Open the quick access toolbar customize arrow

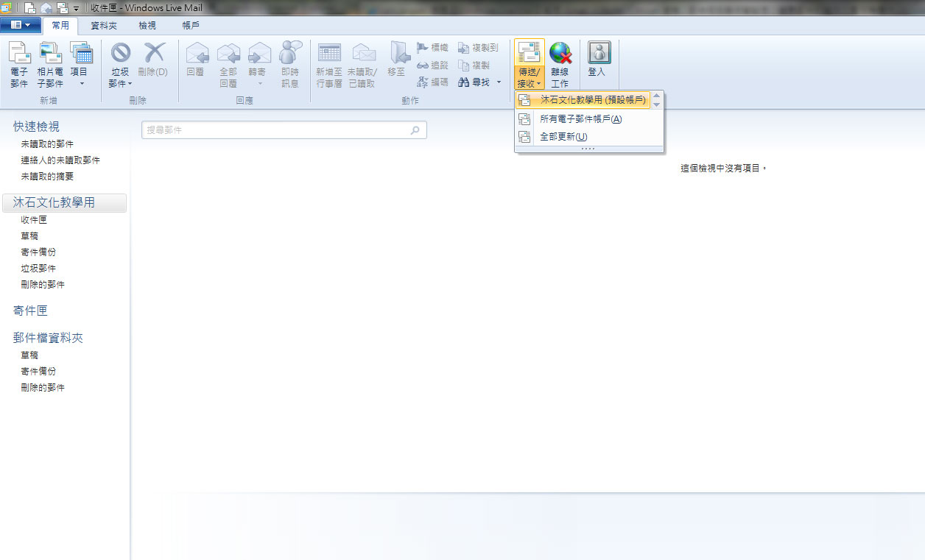tap(77, 9)
